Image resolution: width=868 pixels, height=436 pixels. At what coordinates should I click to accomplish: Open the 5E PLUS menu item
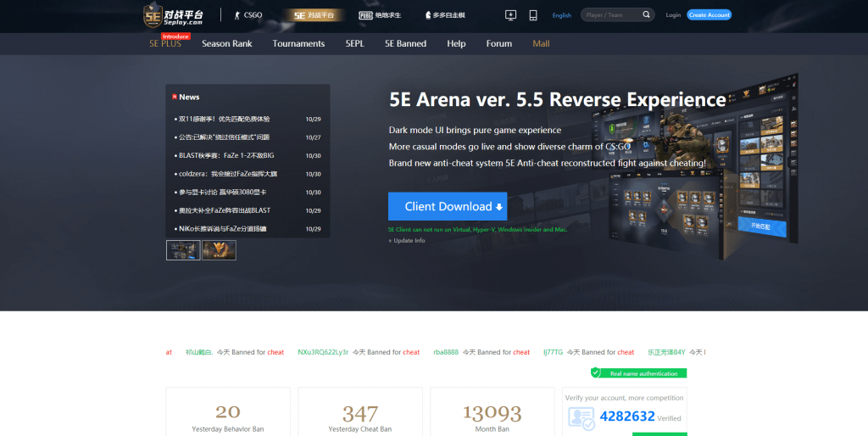(165, 44)
